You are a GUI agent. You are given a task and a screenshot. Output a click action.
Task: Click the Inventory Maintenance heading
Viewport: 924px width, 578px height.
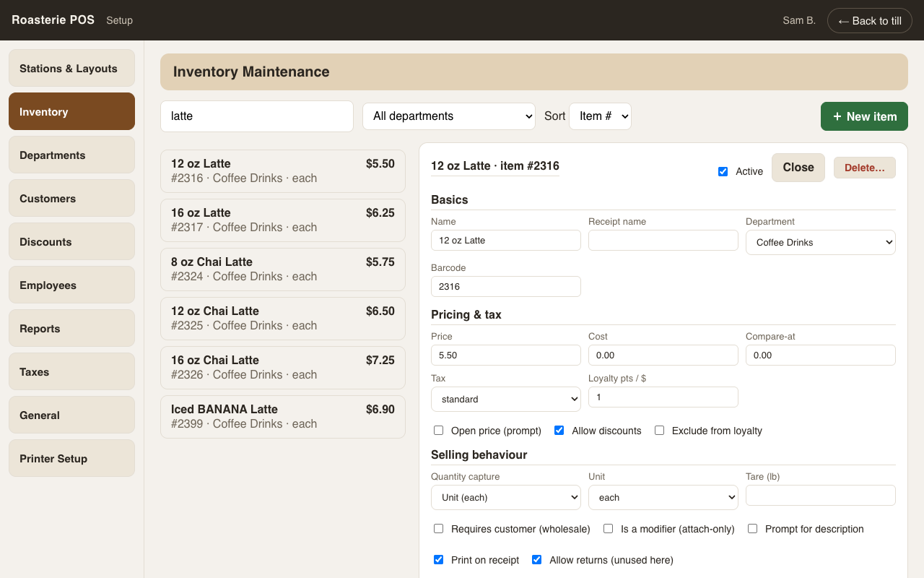pyautogui.click(x=251, y=72)
